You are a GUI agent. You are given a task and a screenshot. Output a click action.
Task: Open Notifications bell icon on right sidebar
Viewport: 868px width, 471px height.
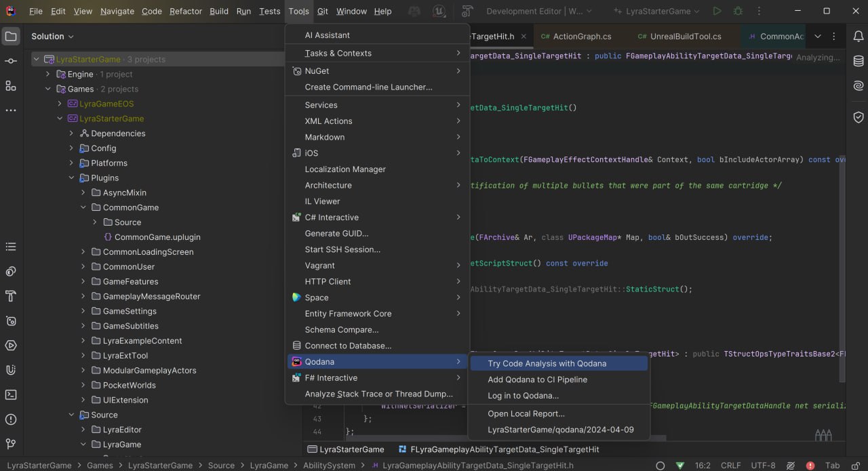859,36
